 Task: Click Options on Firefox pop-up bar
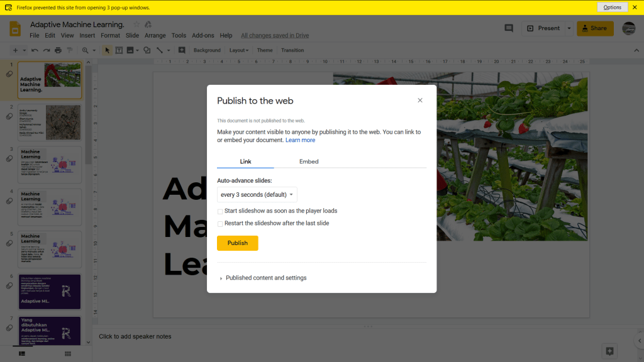pos(612,8)
